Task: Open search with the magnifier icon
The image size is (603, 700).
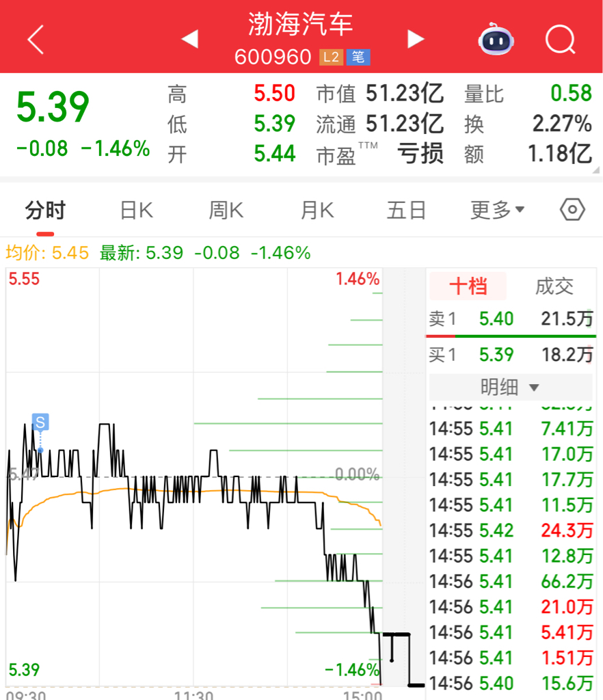Action: [560, 40]
